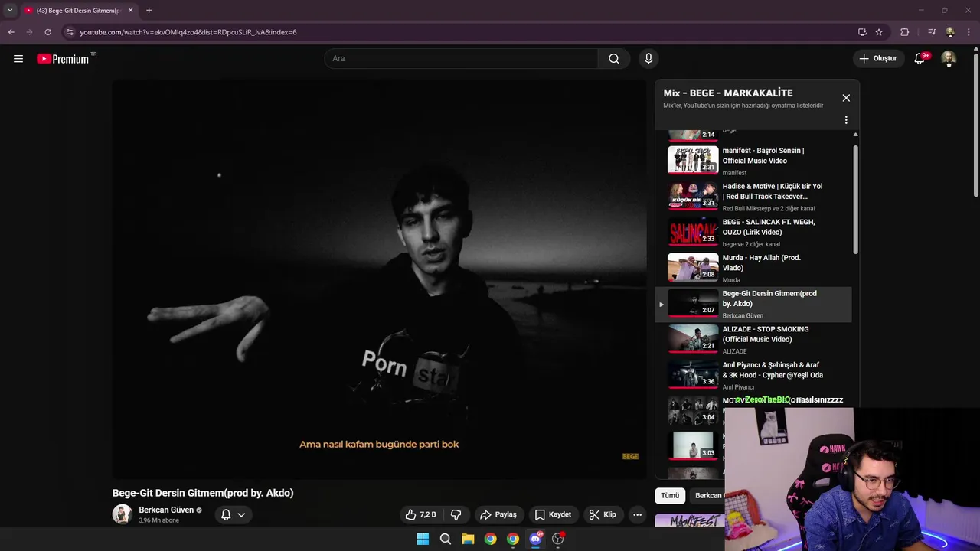This screenshot has height=551, width=980.
Task: Click the 3,96 Mn abone subscriber text
Action: [158, 520]
